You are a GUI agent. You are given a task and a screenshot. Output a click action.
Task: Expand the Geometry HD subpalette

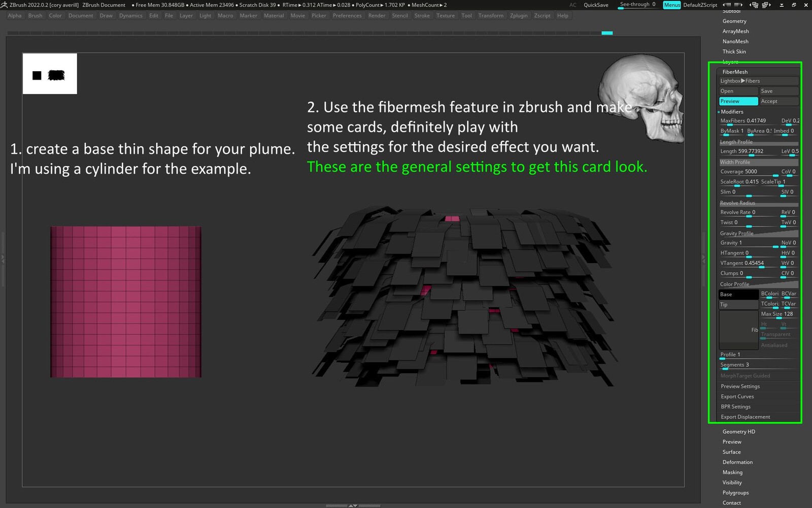pos(738,432)
